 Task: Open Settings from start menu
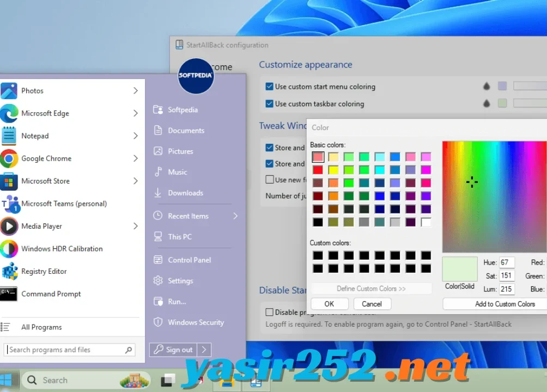180,281
